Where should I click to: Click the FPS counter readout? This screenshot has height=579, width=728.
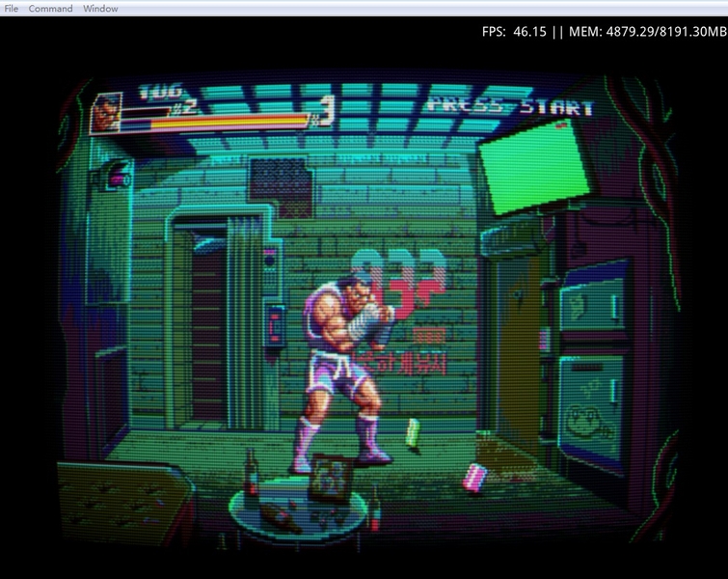[x=514, y=32]
